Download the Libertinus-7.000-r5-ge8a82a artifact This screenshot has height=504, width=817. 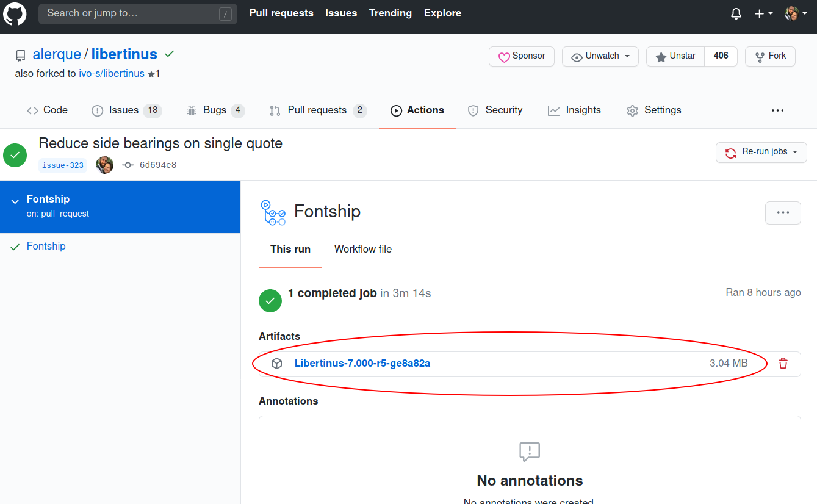pyautogui.click(x=362, y=364)
